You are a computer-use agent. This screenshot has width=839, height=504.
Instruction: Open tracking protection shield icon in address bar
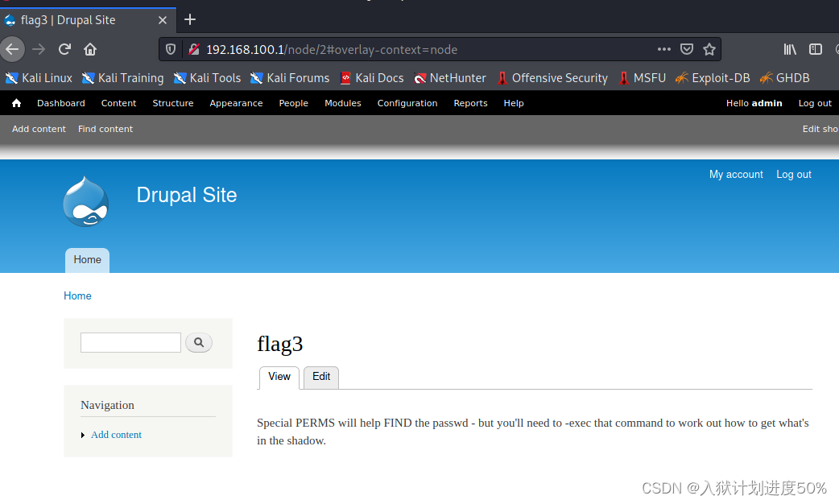click(x=171, y=49)
